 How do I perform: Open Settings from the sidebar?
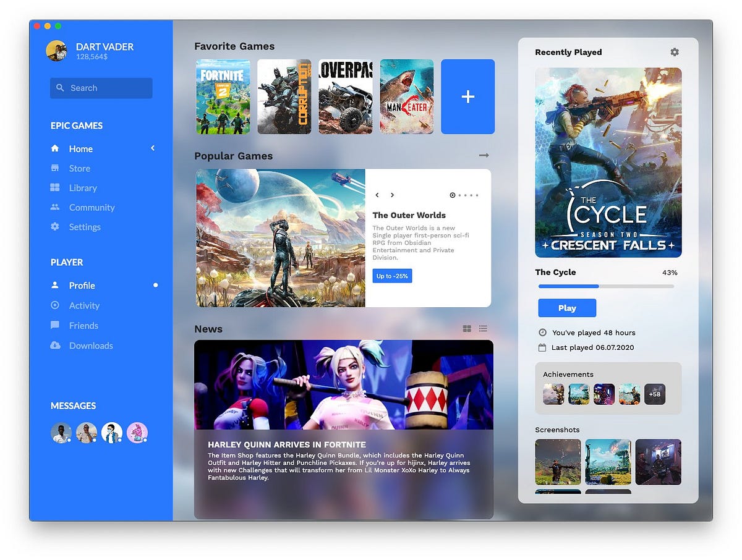pos(85,227)
